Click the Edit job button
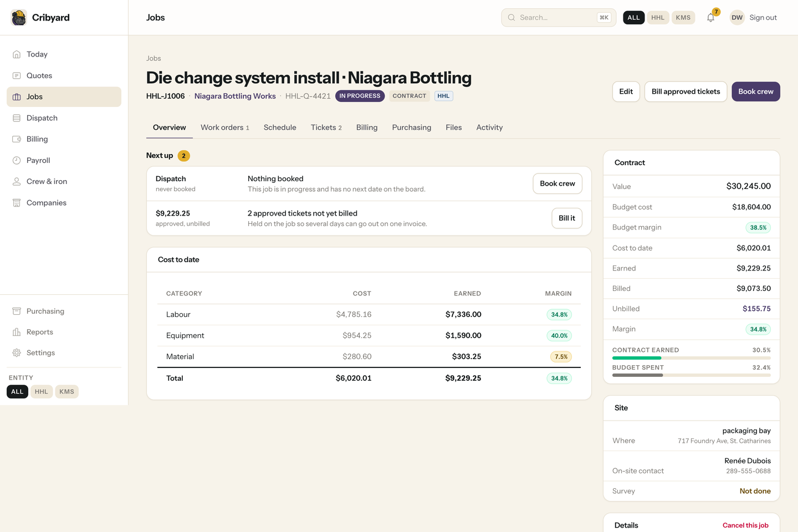 point(626,91)
